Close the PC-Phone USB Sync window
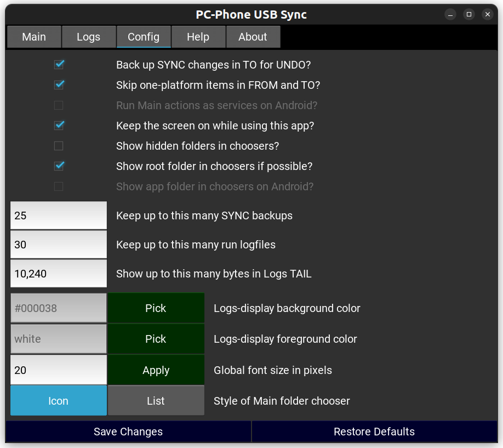Screen dimensions: 503x448 pyautogui.click(x=487, y=15)
